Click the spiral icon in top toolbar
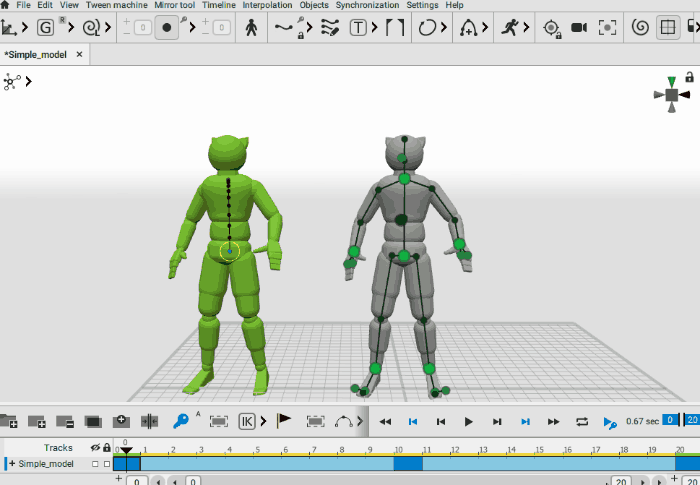Screen dimensions: 700x485 click(641, 28)
